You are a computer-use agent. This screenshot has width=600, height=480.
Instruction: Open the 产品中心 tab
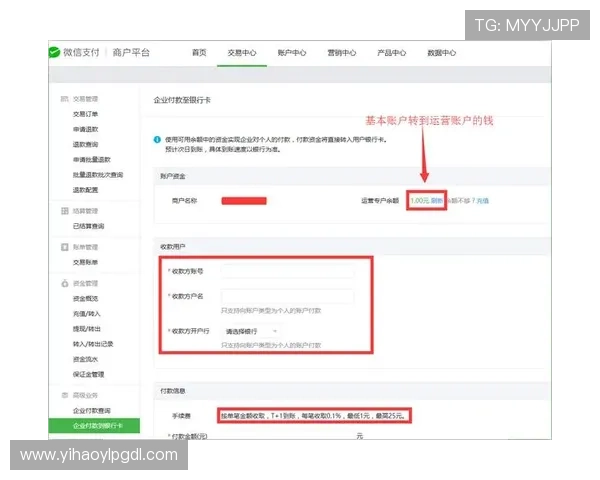(391, 53)
